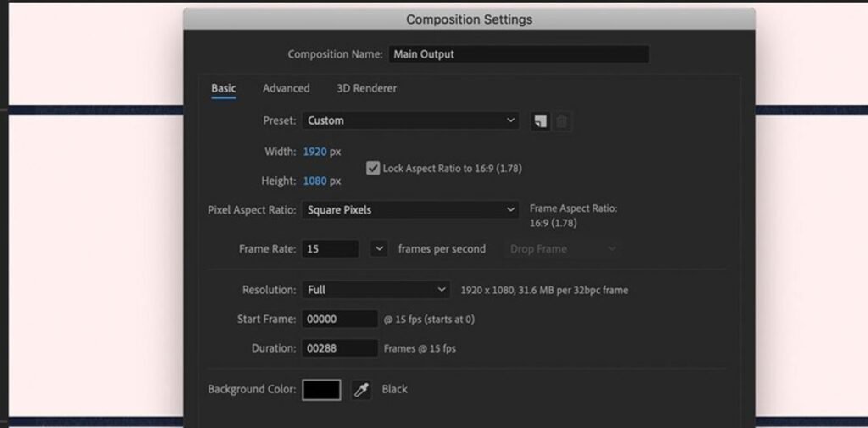Click the save preset icon next to Preset
The height and width of the screenshot is (428, 868).
click(540, 121)
